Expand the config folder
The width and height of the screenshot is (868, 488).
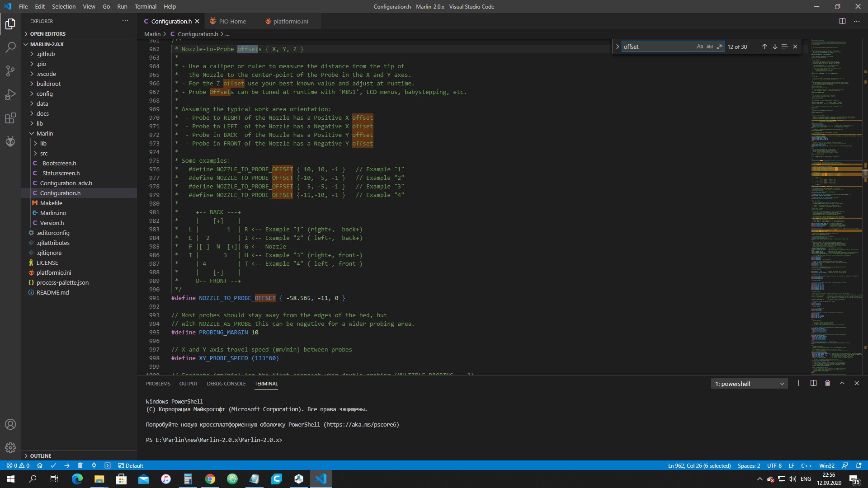pyautogui.click(x=79, y=94)
